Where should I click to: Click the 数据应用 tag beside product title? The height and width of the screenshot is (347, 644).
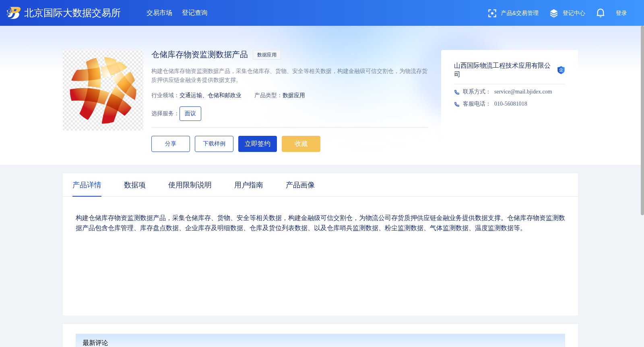click(x=267, y=55)
